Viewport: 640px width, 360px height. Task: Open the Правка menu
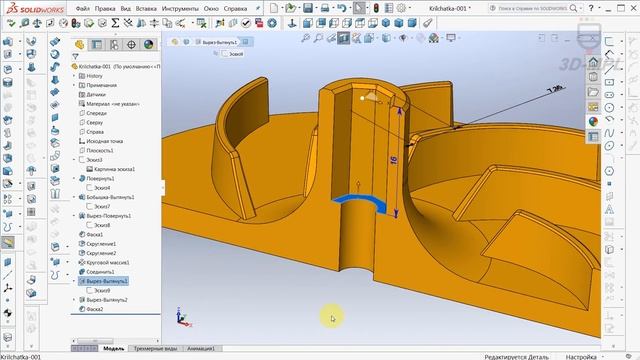point(105,8)
